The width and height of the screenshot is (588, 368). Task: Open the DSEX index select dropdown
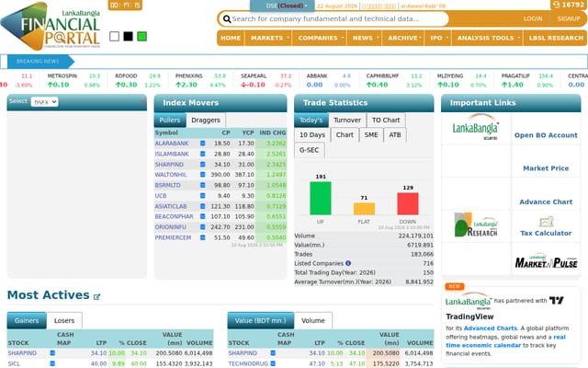(44, 102)
